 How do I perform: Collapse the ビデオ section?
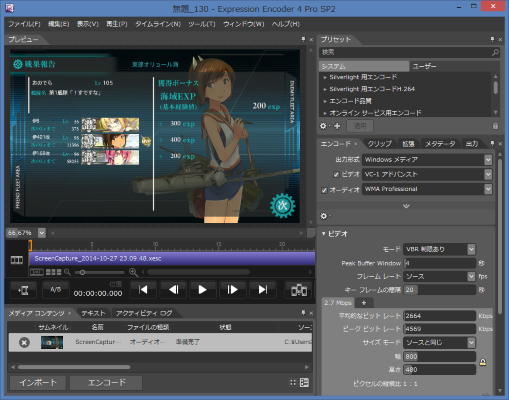tap(323, 234)
